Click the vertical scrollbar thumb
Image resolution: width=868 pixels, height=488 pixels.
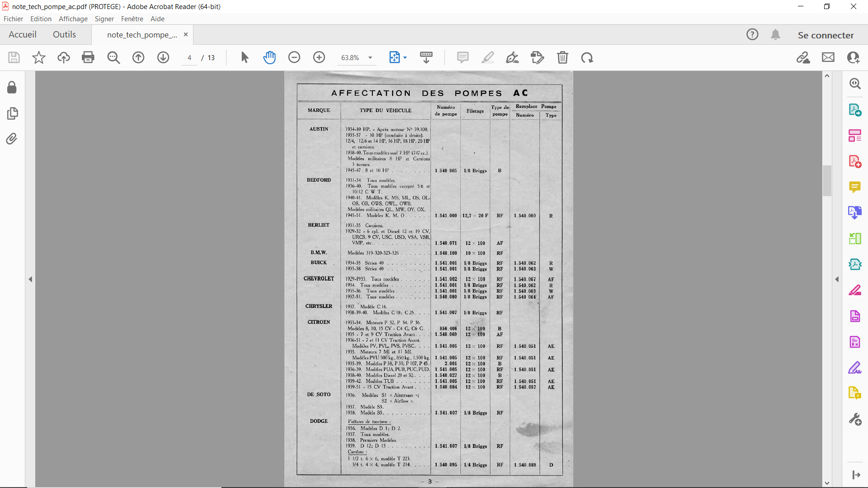click(827, 181)
